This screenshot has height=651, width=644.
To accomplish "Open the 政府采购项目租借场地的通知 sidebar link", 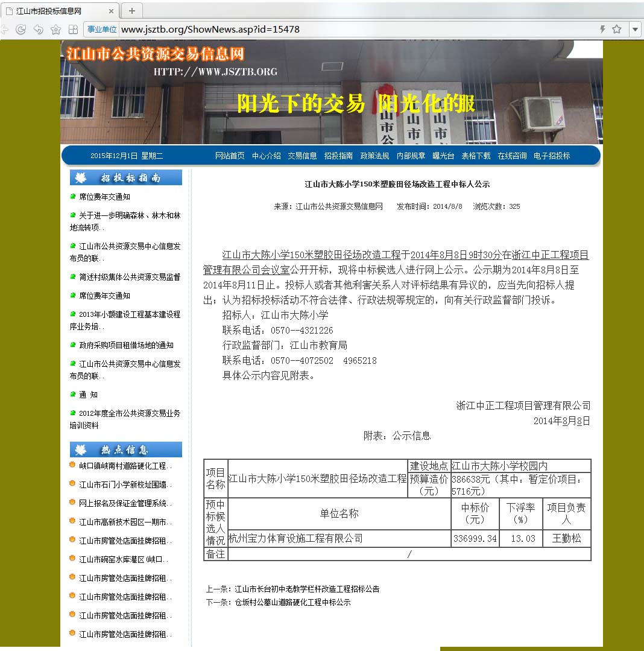I will (126, 345).
